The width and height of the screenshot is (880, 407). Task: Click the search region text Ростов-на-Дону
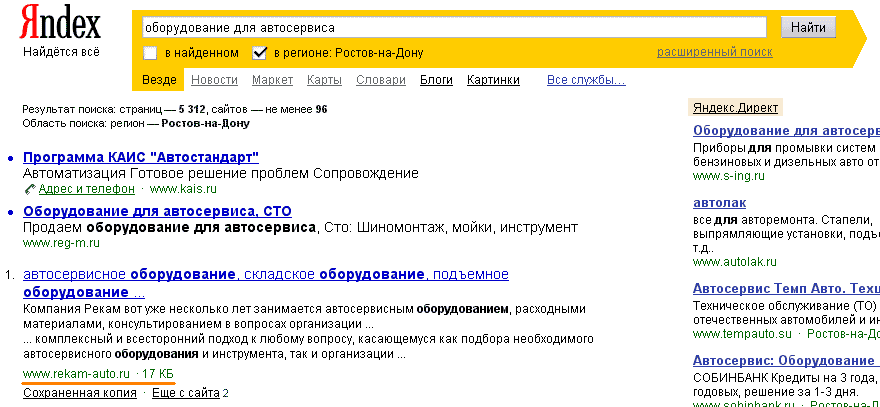(x=205, y=124)
